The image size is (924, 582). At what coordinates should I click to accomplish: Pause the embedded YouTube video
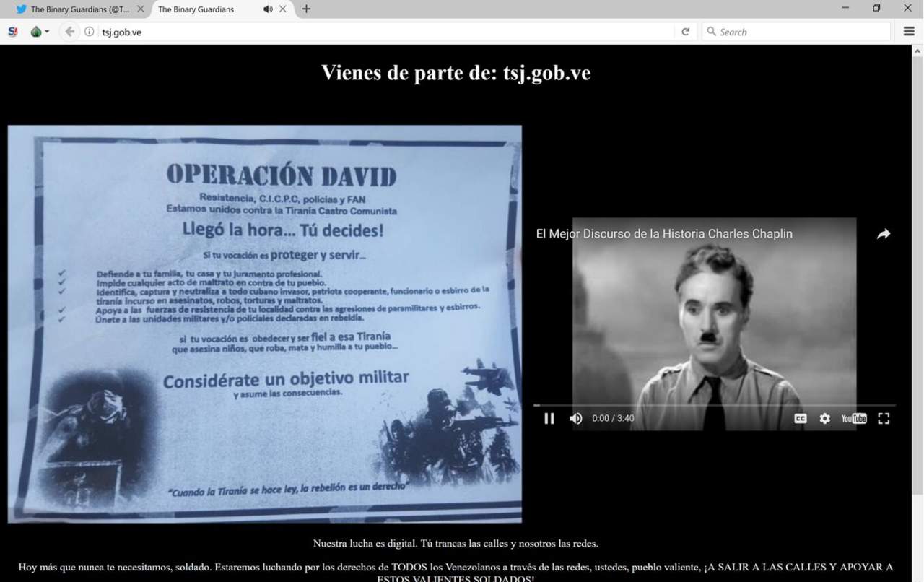pos(549,418)
